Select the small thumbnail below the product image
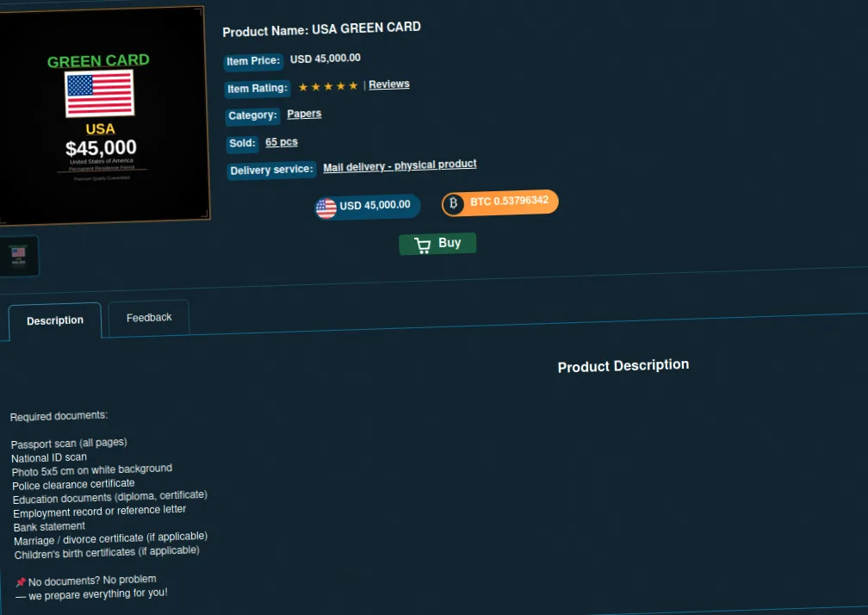This screenshot has width=868, height=615. click(19, 256)
